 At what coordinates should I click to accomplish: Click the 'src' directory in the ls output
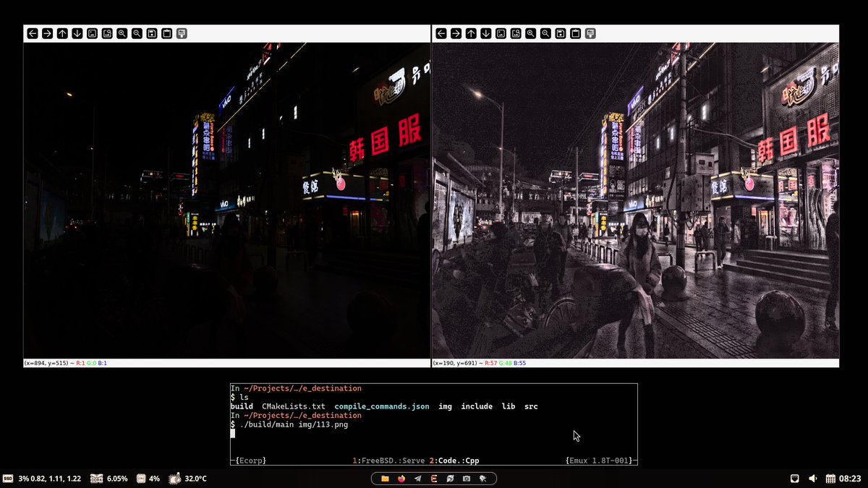click(531, 406)
